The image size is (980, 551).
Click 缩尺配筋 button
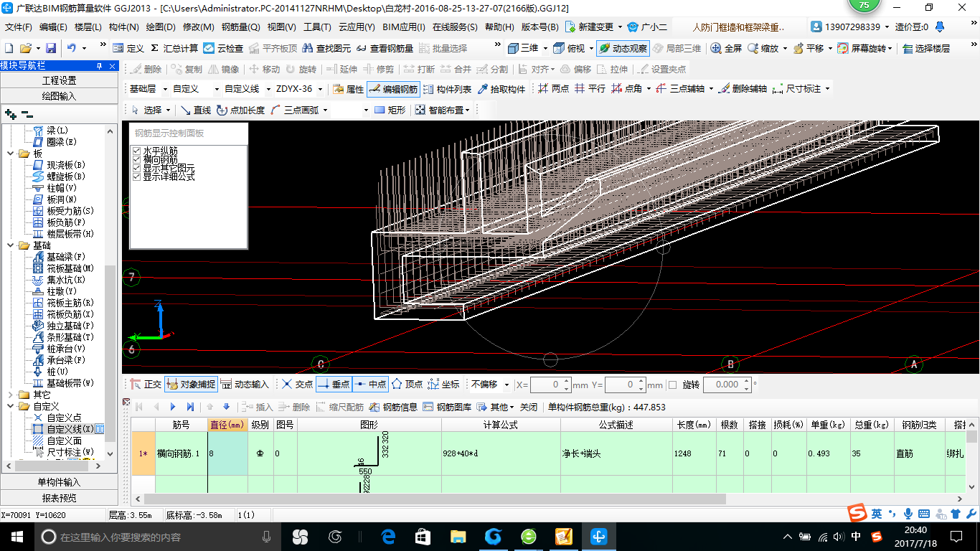tap(340, 407)
